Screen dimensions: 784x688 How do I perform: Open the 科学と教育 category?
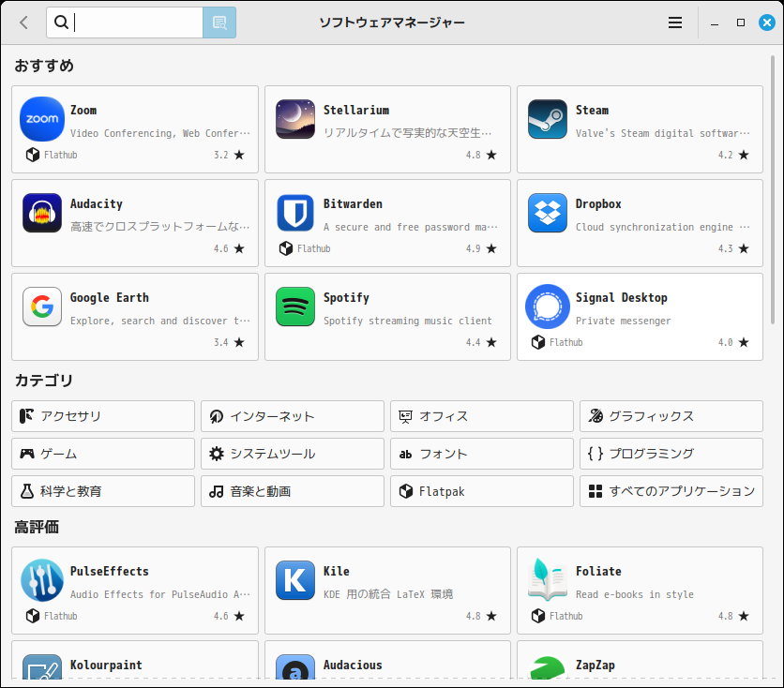point(103,491)
